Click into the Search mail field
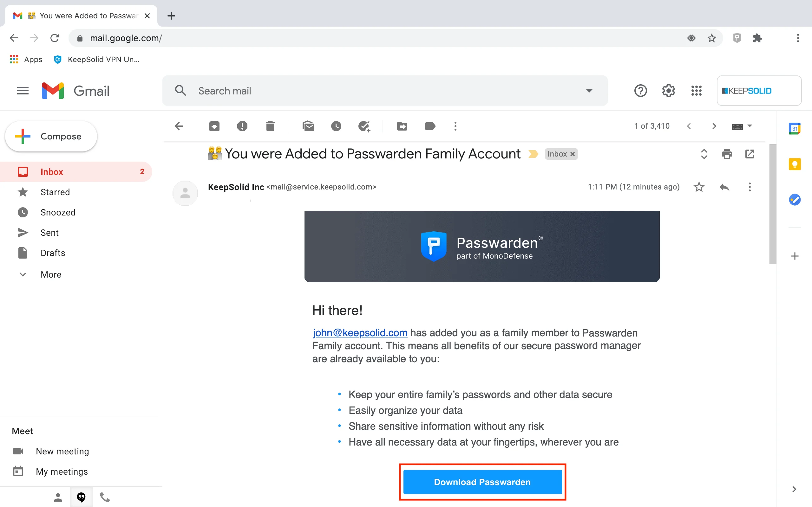Viewport: 812px width, 507px height. click(386, 91)
